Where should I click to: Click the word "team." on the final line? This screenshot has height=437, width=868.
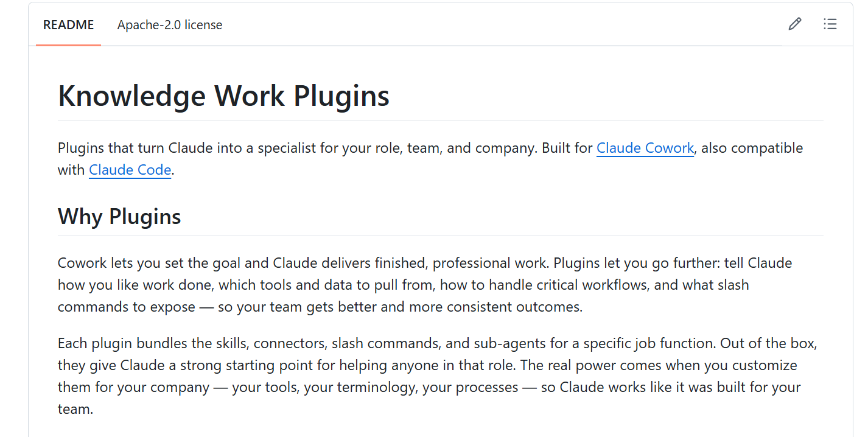coord(75,409)
